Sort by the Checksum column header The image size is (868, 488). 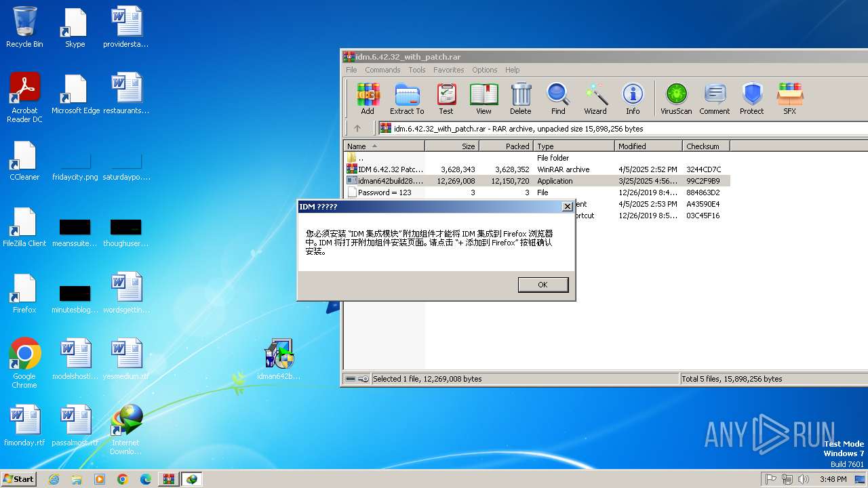(706, 146)
